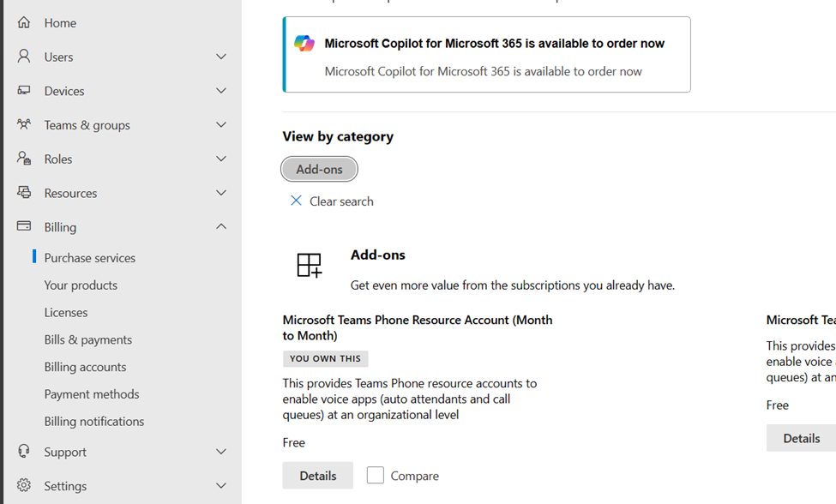Go to Your products
The width and height of the screenshot is (836, 504).
pyautogui.click(x=81, y=285)
